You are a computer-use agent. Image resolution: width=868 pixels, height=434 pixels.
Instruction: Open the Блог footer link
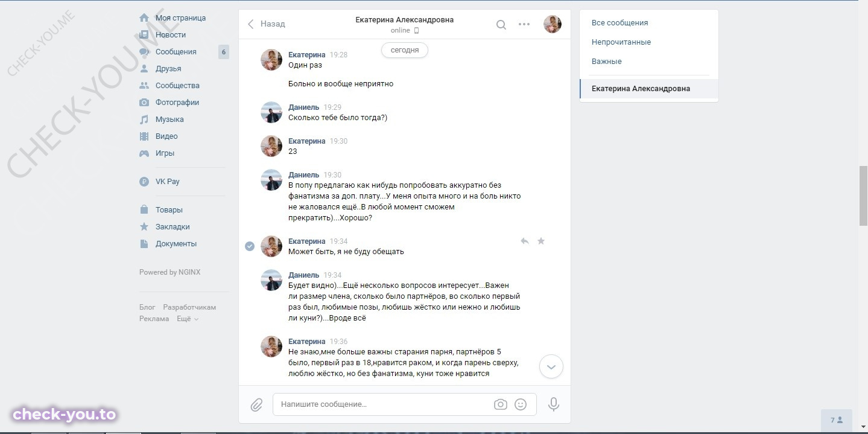click(x=147, y=307)
